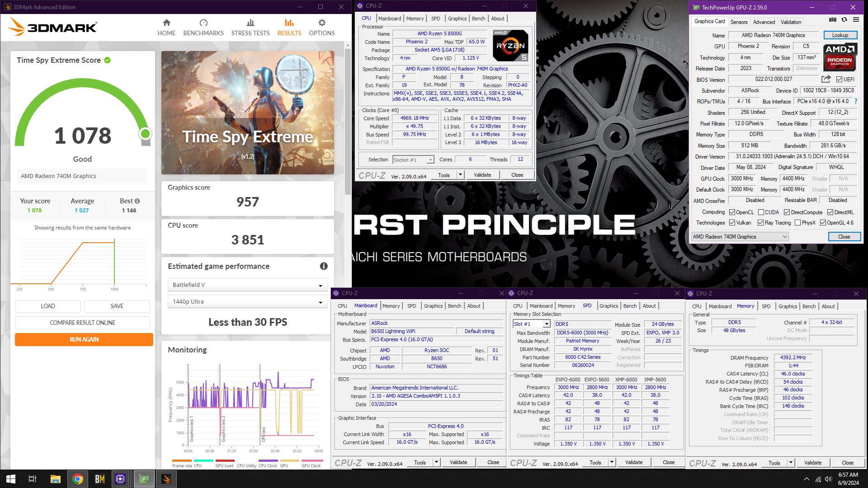Click the GPU-Z screenshot camera icon

pyautogui.click(x=832, y=20)
